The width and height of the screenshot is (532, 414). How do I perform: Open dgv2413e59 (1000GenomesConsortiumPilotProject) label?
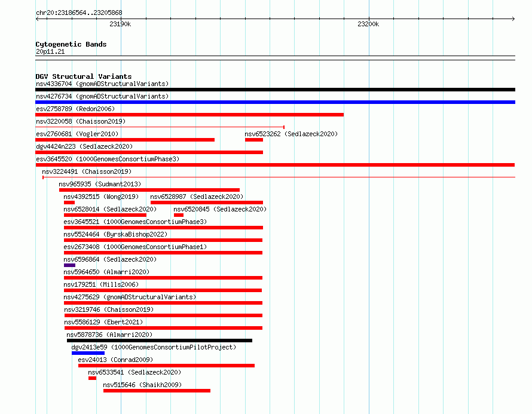(154, 347)
